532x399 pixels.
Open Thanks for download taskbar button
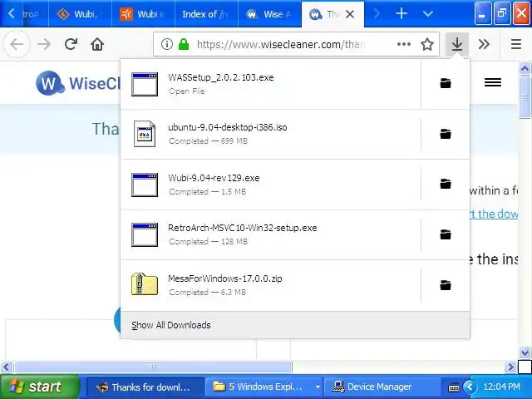pyautogui.click(x=145, y=387)
